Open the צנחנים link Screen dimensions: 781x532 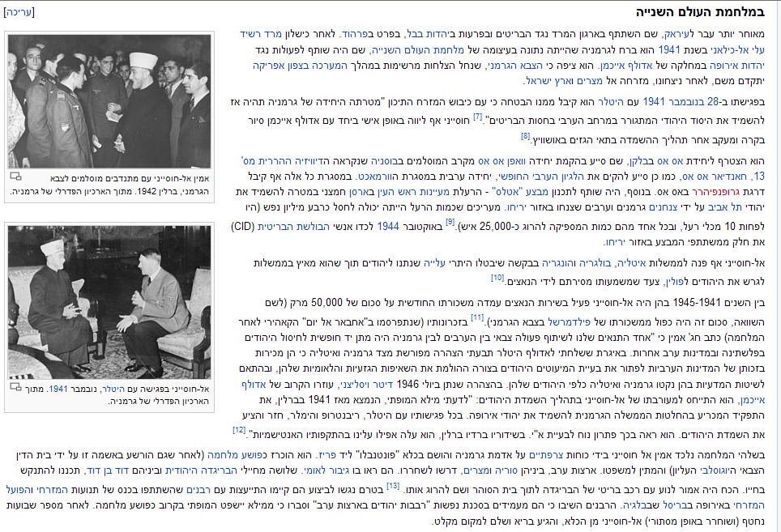pos(664,207)
